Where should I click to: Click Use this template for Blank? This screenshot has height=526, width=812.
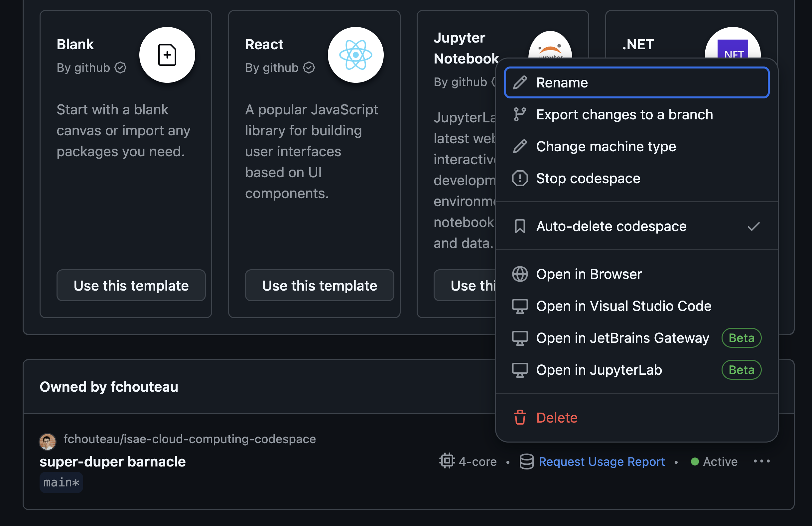point(131,285)
